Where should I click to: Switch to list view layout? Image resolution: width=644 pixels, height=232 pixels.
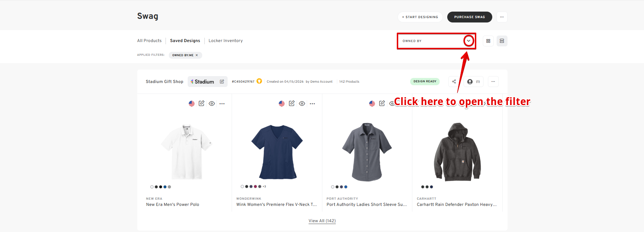tap(502, 41)
